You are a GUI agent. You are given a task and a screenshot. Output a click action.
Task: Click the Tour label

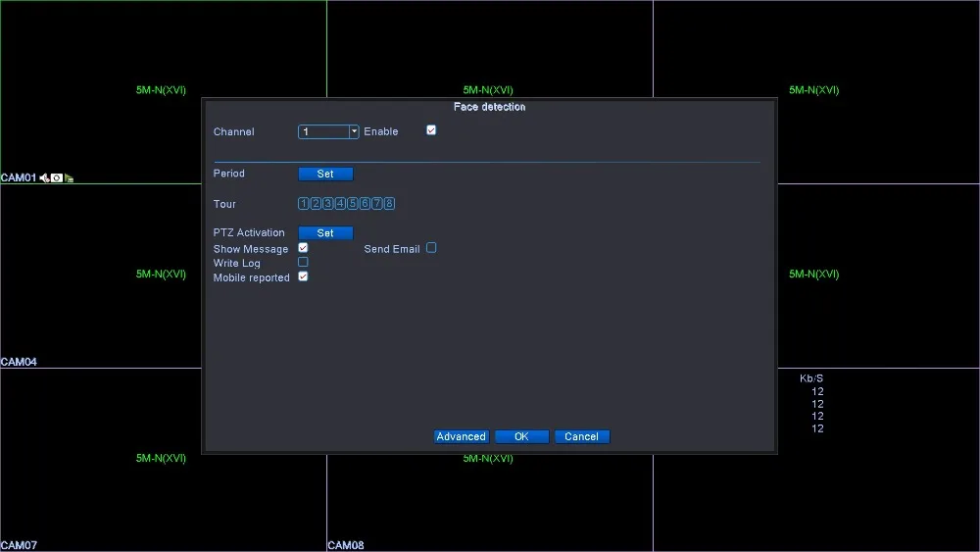(x=224, y=204)
